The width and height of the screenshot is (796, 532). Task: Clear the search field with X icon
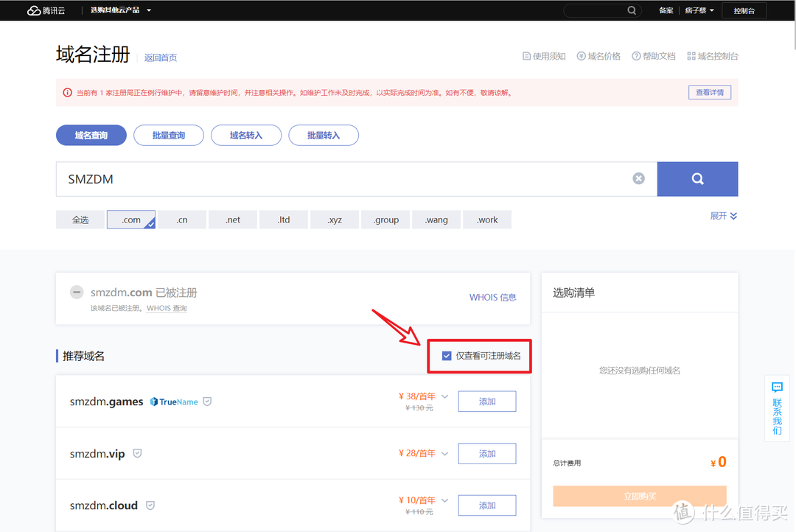(638, 178)
